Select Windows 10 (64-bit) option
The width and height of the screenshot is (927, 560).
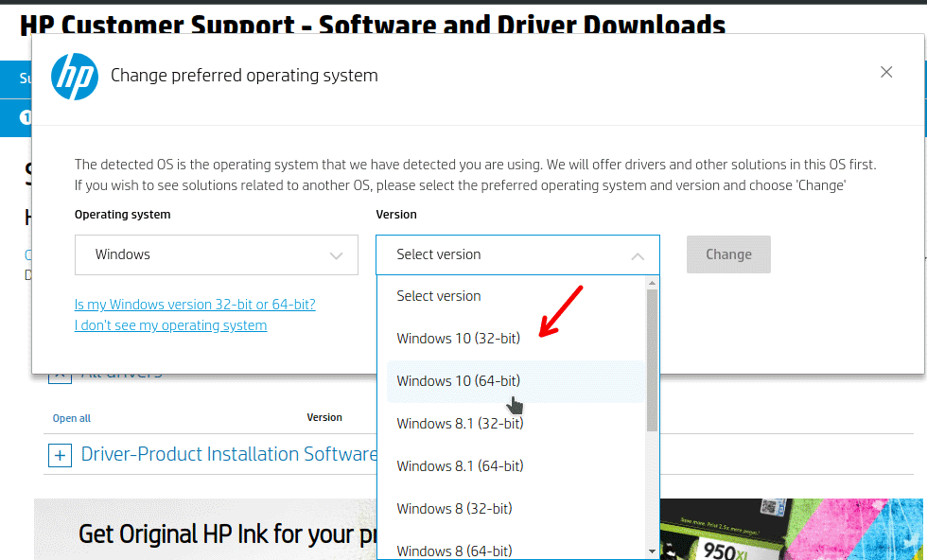click(515, 381)
